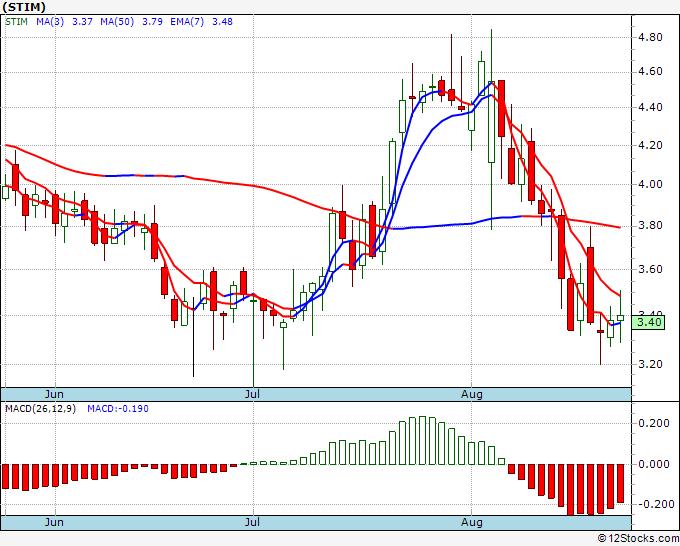
Task: Click the EMA(7) value 3.48
Action: 222,22
